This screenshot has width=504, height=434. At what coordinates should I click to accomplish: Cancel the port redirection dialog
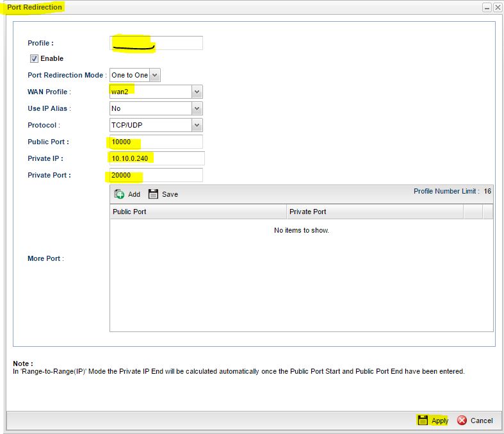pos(475,421)
